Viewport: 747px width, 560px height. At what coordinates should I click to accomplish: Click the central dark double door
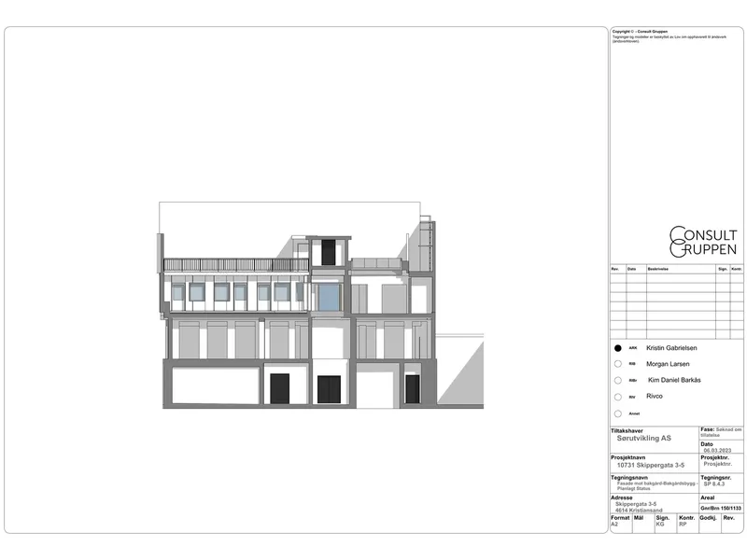click(329, 389)
